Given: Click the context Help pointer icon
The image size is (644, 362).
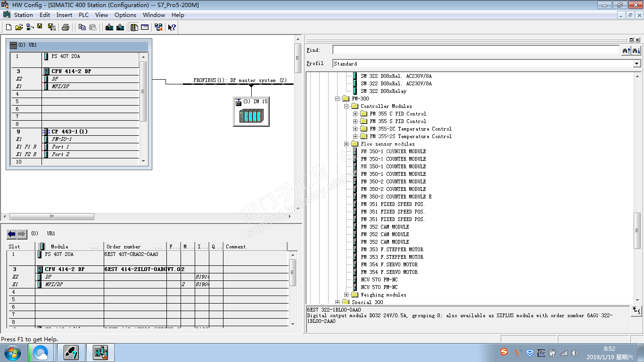Looking at the screenshot, I should [x=172, y=27].
